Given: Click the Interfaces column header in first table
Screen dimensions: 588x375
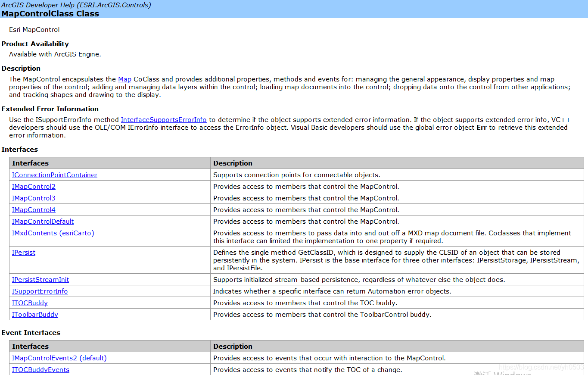Looking at the screenshot, I should [x=30, y=163].
